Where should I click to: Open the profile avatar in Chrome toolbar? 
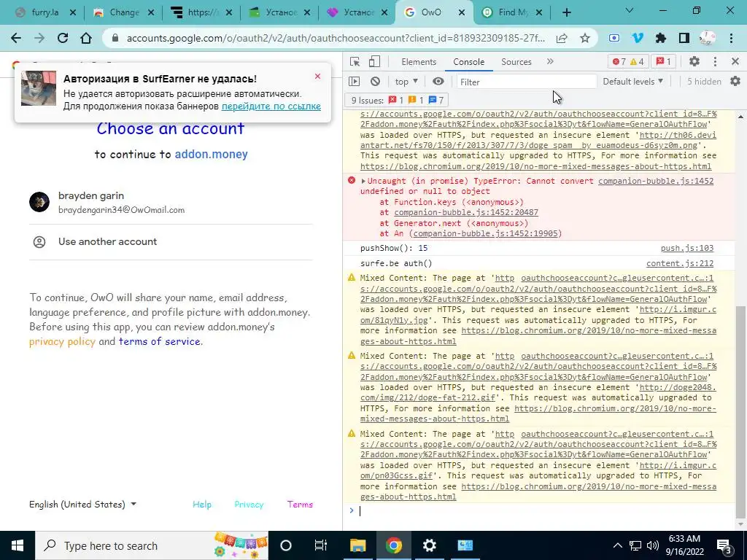click(708, 38)
